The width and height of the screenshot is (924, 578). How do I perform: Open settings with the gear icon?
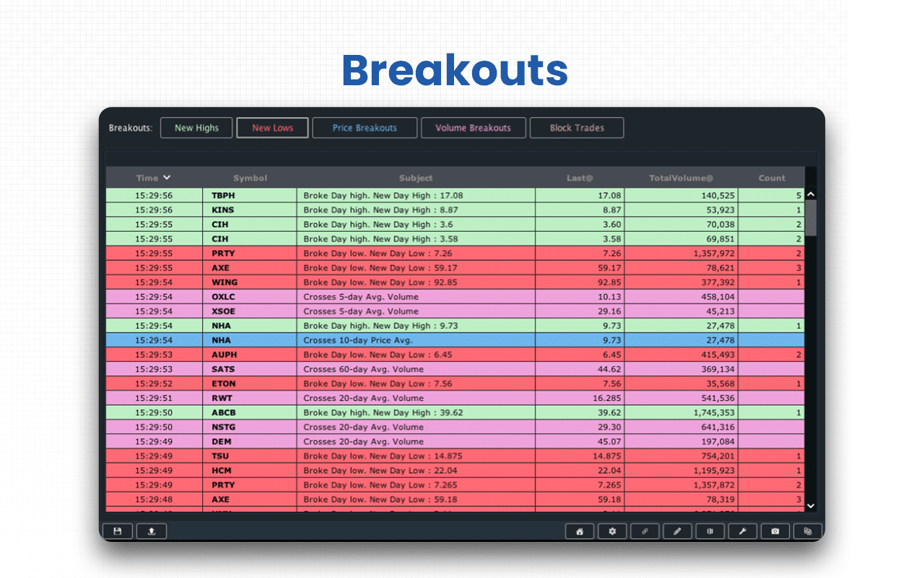click(612, 531)
